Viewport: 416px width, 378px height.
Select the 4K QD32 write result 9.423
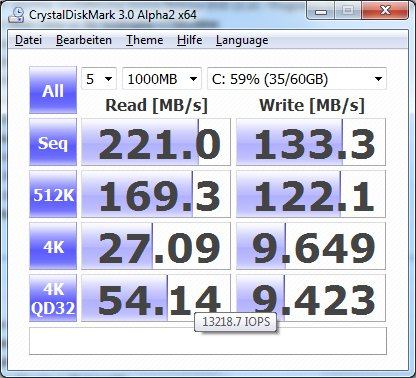point(311,298)
